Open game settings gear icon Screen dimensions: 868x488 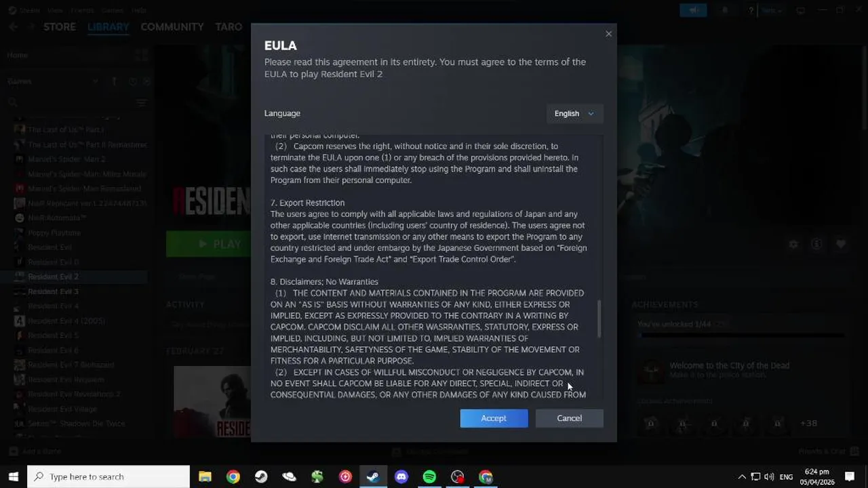pyautogui.click(x=793, y=244)
